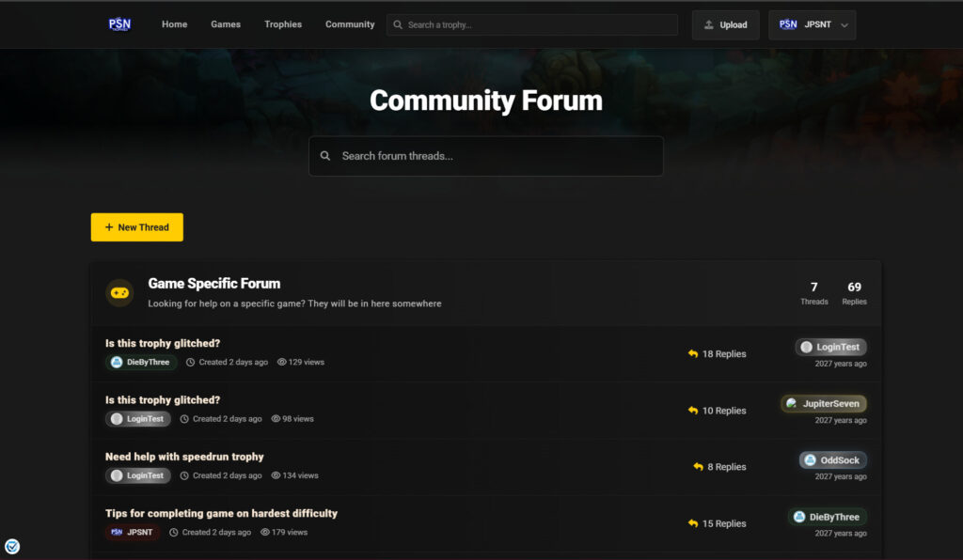Click the clock icon on DieByThree's thread
The height and width of the screenshot is (560, 963).
coord(190,362)
